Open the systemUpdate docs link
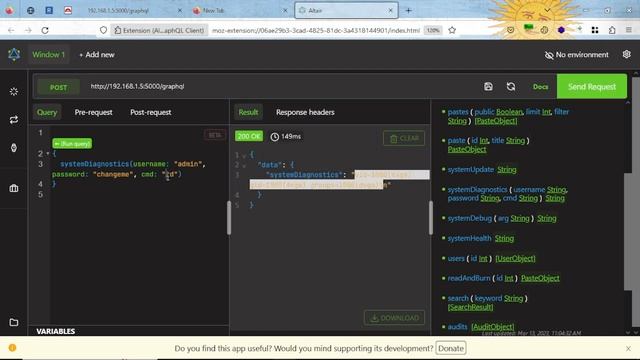Viewport: 640px width, 360px height. pos(471,169)
